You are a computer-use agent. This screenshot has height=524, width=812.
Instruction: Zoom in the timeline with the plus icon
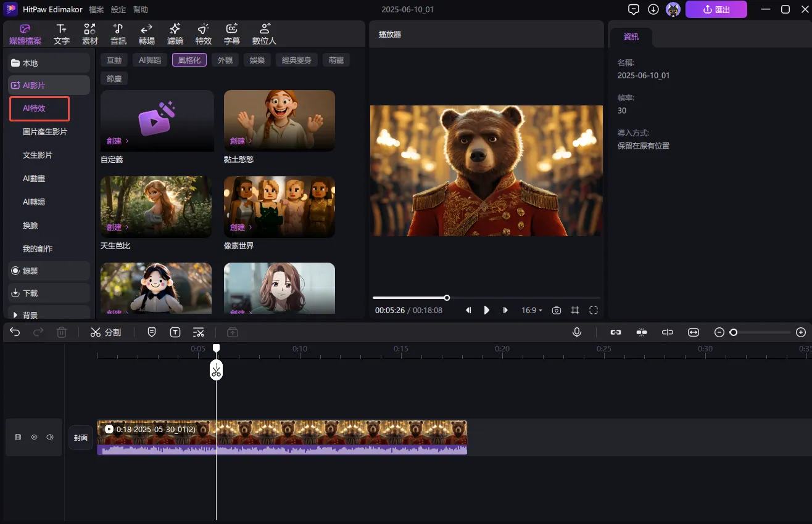click(x=801, y=332)
